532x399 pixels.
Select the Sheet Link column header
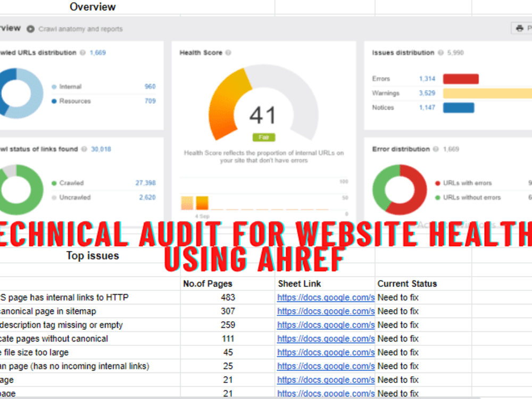(325, 284)
